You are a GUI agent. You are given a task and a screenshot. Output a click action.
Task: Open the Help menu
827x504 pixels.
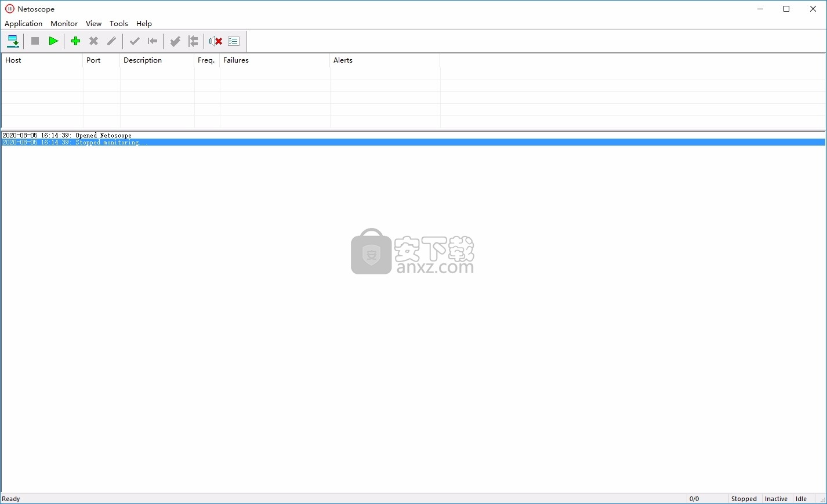click(144, 24)
